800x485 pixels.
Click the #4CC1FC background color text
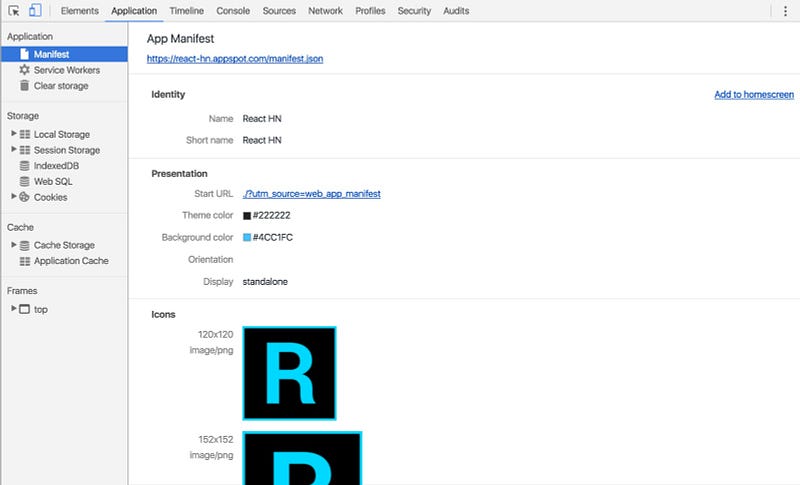273,237
